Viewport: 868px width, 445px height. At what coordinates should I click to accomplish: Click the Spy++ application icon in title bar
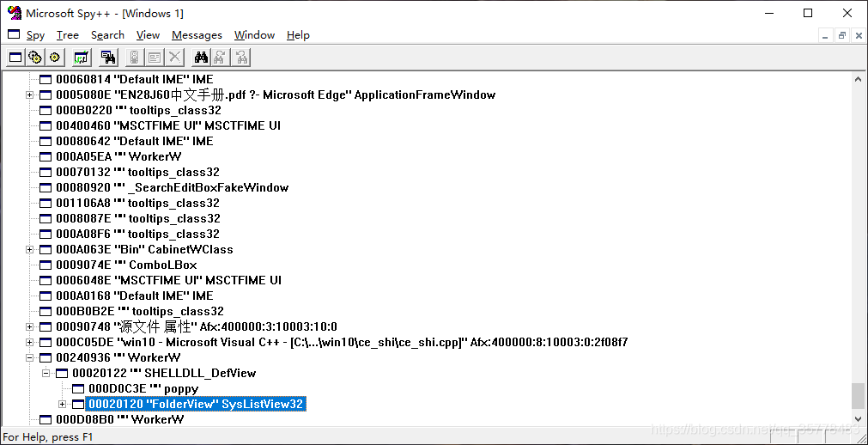coord(13,13)
